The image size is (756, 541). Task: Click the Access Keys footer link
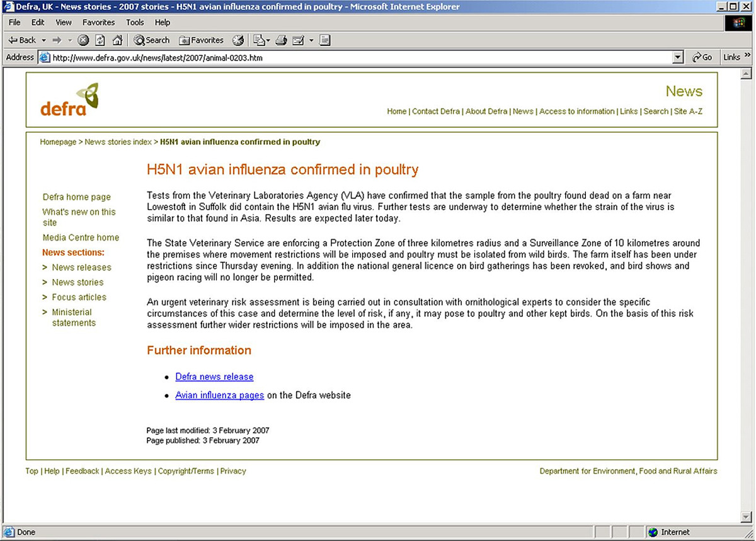pyautogui.click(x=128, y=471)
